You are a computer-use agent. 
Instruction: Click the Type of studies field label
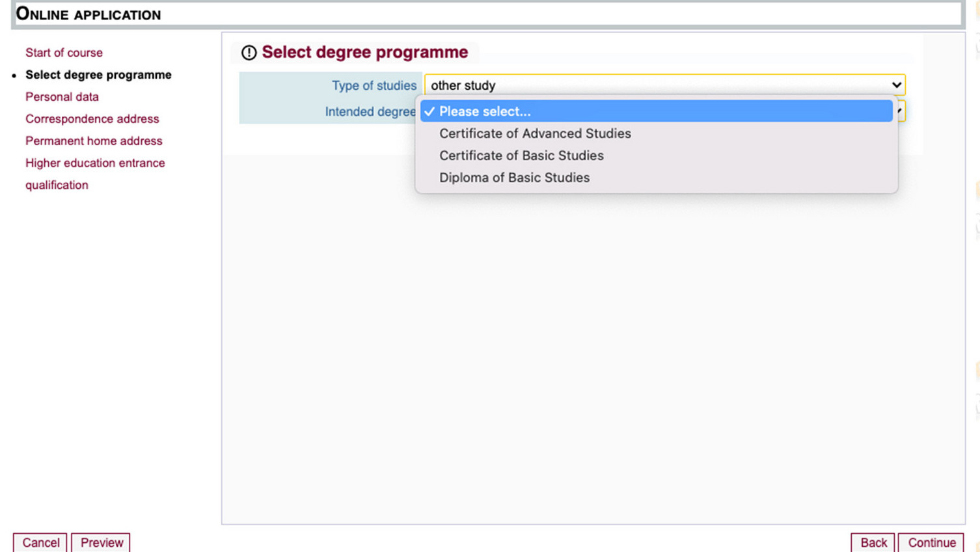pos(374,86)
